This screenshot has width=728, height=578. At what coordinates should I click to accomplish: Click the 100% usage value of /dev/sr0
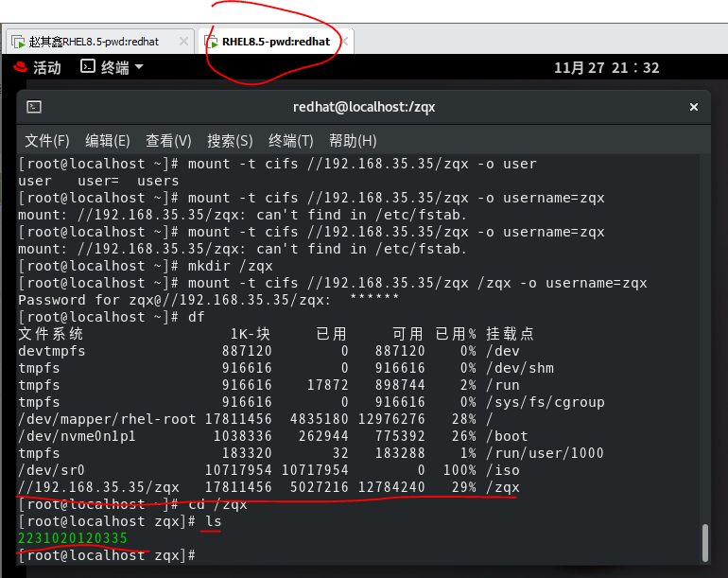[459, 470]
